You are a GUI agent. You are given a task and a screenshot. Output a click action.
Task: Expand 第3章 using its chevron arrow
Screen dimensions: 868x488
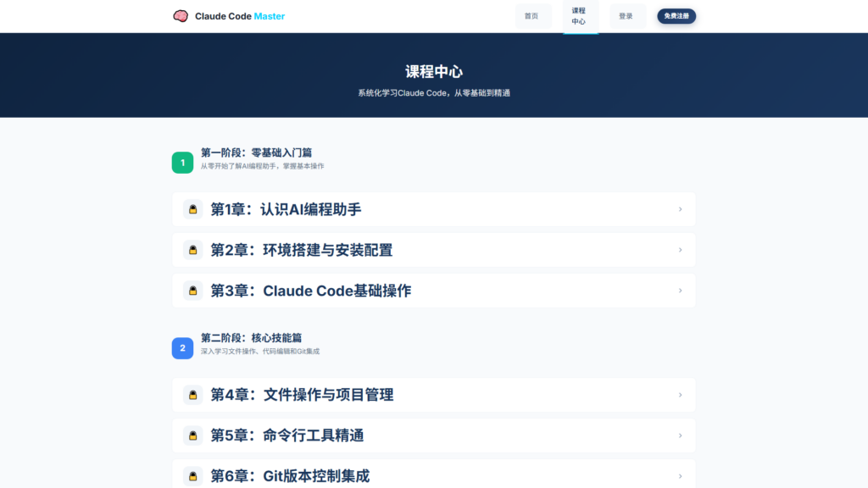[681, 291]
